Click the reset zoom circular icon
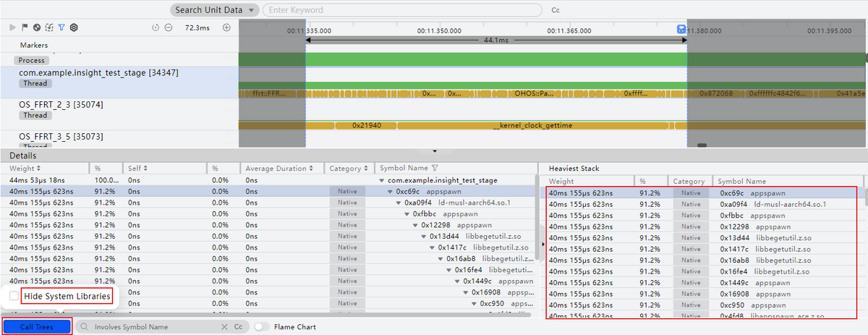868x335 pixels. pos(156,27)
